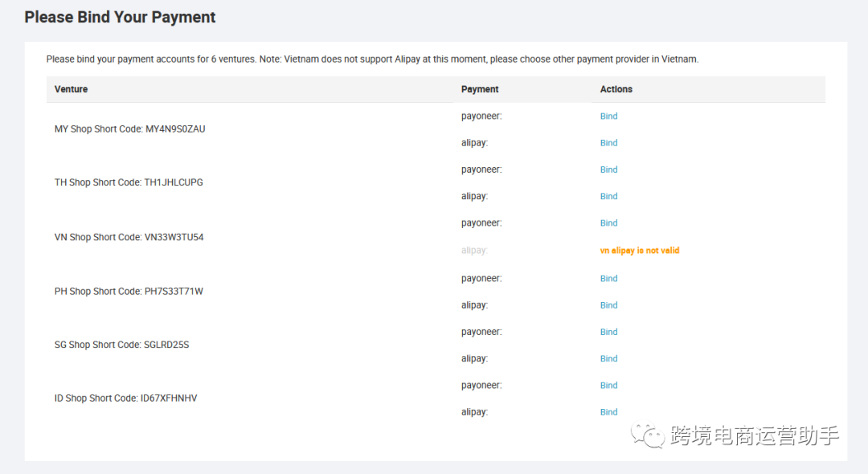Bind Alipay for the MY shop
This screenshot has width=868, height=474.
[x=608, y=143]
